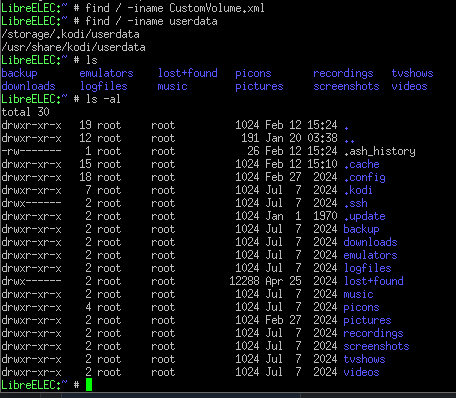Click "recordings" in the ls -al listing
This screenshot has height=398, width=456.
[374, 333]
